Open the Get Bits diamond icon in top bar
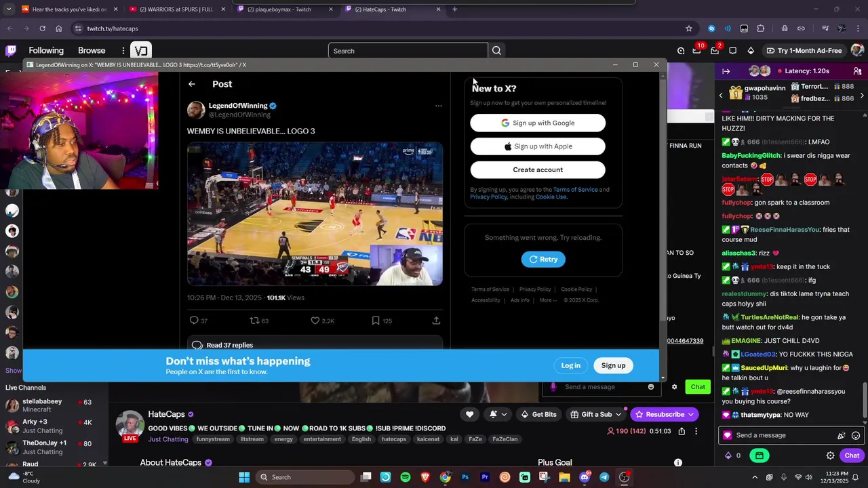868x488 pixels. click(x=751, y=51)
